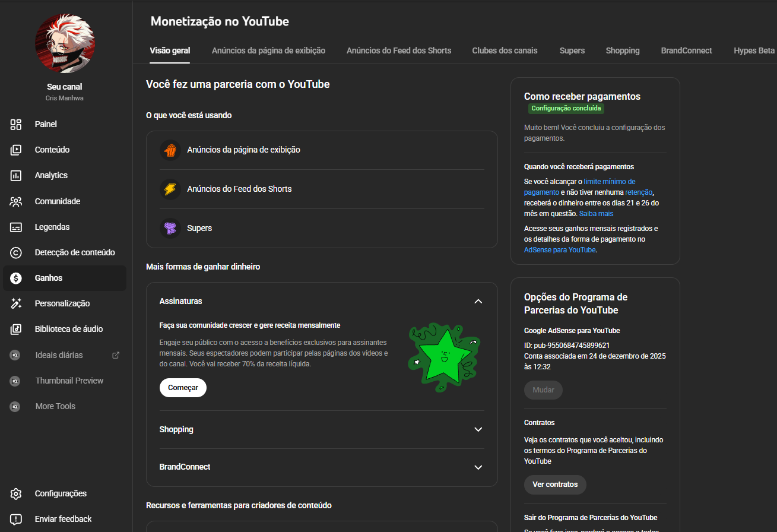Collapse the Assinaturas section chevron
Screen dimensions: 777x532
click(478, 301)
